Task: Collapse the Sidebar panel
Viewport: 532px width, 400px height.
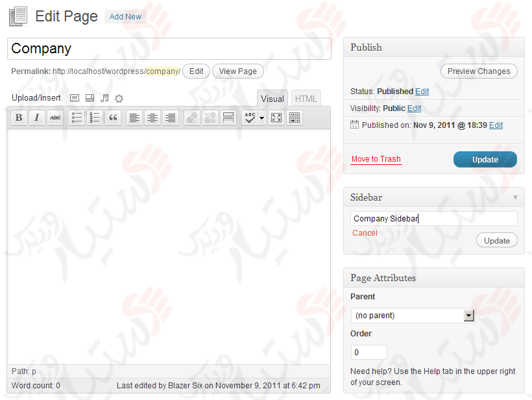Action: 514,197
